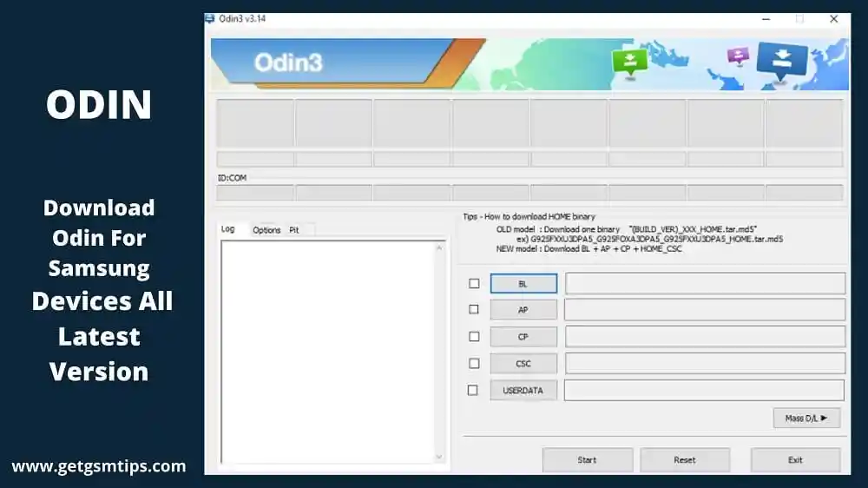Focus the USERDATA file path field
The image size is (868, 488).
coord(705,391)
